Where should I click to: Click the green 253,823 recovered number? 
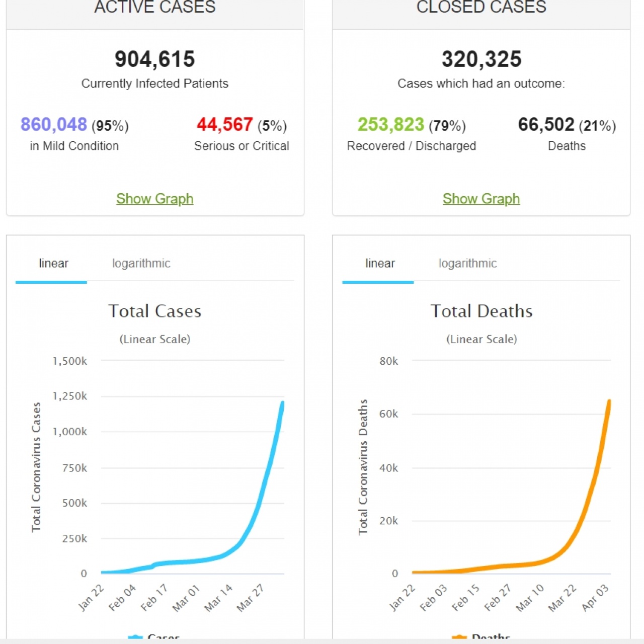point(390,124)
